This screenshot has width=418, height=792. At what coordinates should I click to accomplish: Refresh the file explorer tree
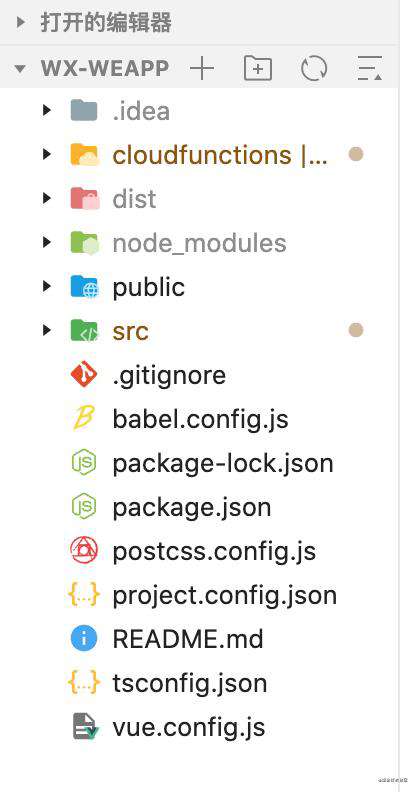pos(314,68)
